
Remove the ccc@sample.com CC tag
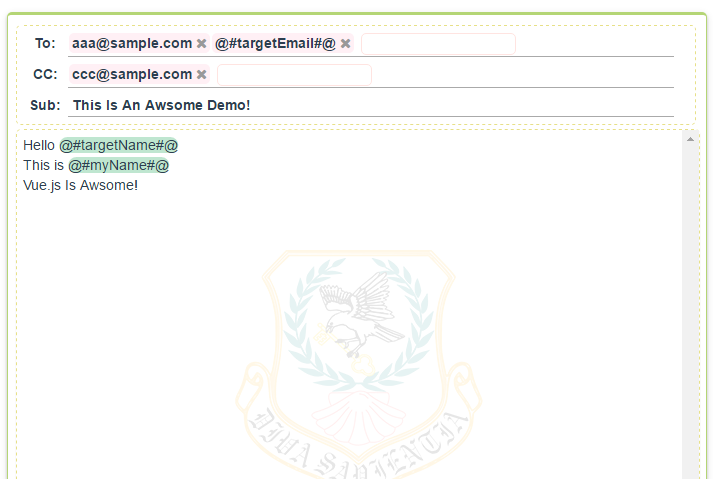pos(201,75)
